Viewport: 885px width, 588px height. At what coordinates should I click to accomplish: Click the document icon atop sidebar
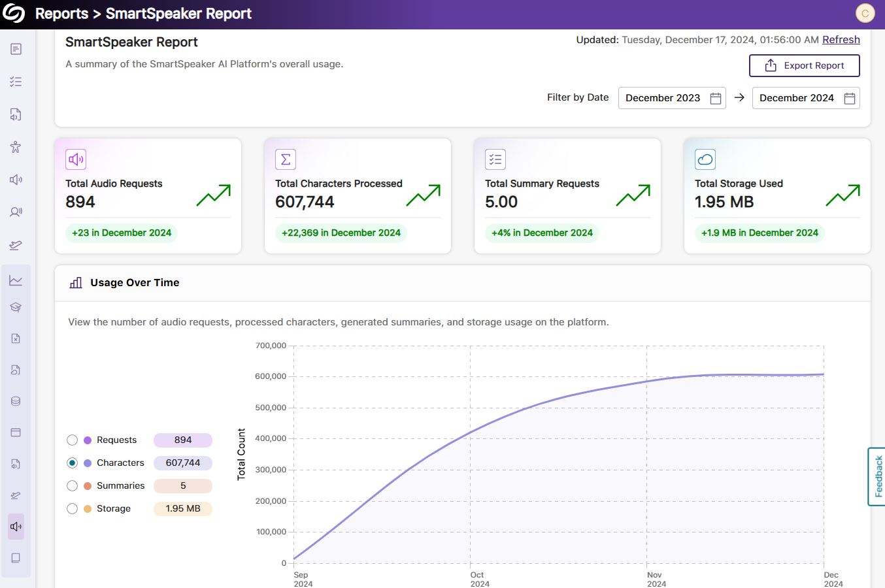(16, 49)
